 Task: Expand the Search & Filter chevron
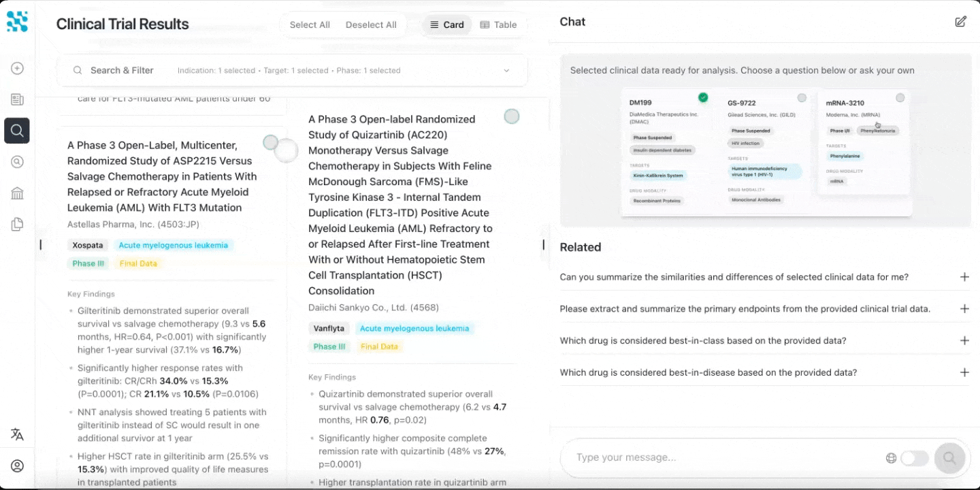(506, 71)
